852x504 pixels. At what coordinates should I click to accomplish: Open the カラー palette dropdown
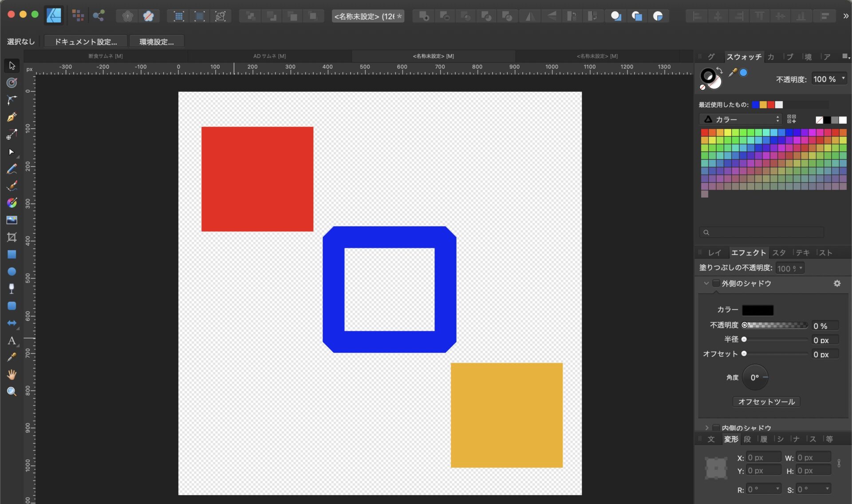(x=741, y=119)
